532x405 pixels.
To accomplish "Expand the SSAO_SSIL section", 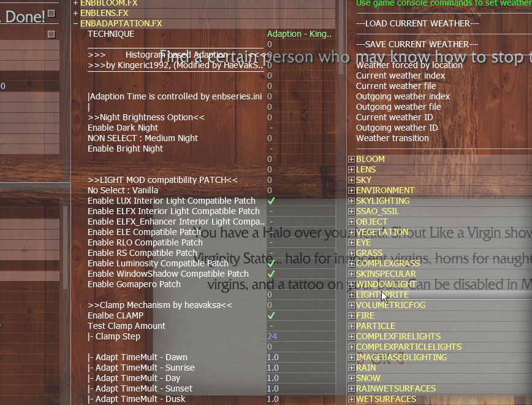I will pos(352,211).
